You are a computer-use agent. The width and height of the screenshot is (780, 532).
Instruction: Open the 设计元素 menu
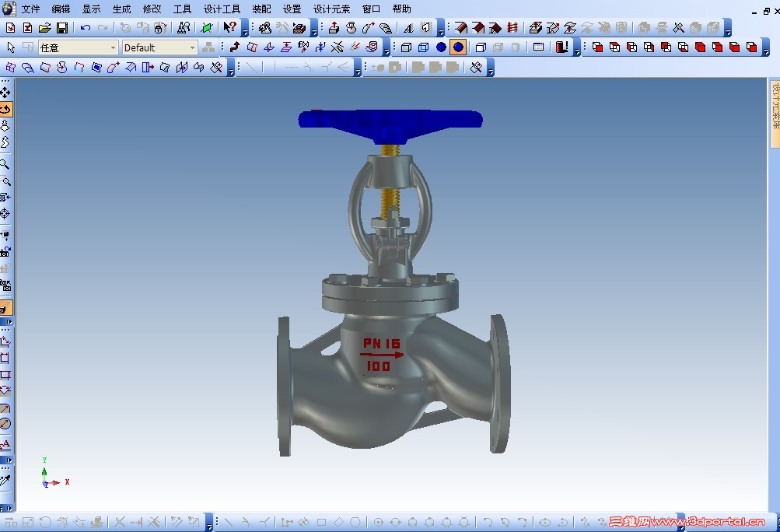332,9
